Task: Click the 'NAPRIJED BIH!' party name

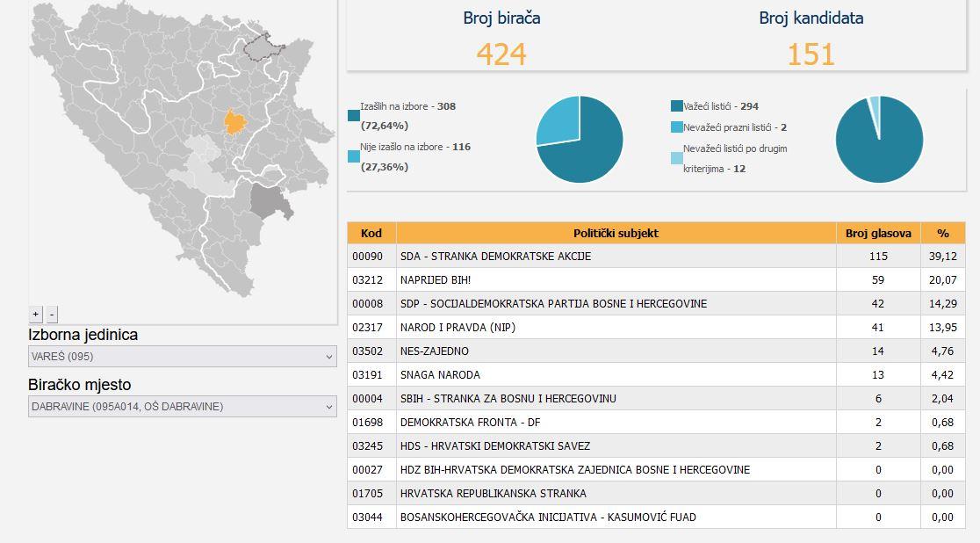Action: pos(436,280)
